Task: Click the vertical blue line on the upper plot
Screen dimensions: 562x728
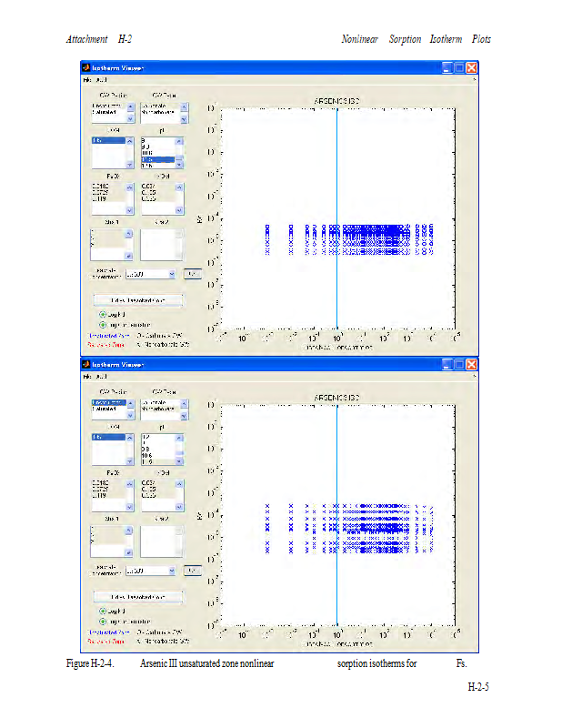Action: pos(337,182)
